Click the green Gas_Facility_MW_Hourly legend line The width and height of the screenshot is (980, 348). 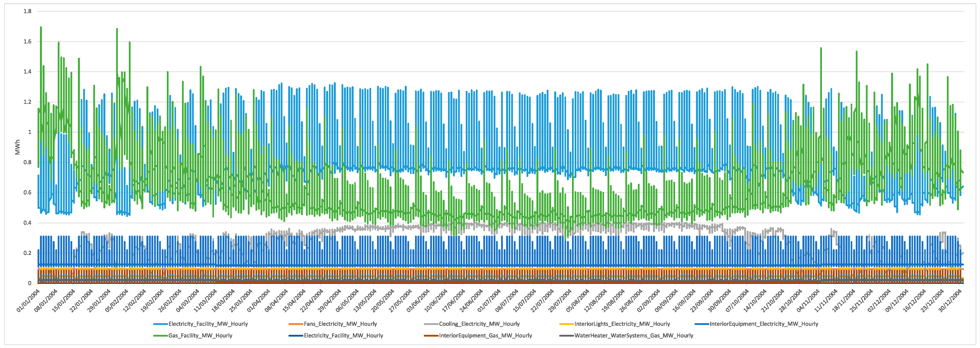click(160, 335)
